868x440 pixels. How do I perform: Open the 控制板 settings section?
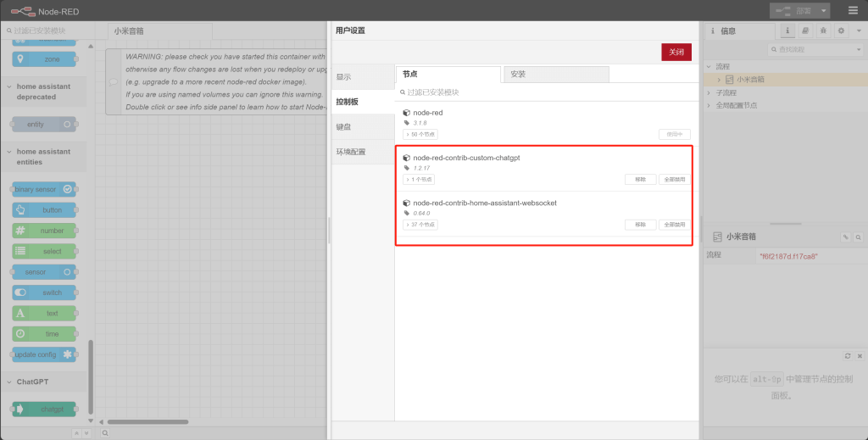click(x=363, y=102)
